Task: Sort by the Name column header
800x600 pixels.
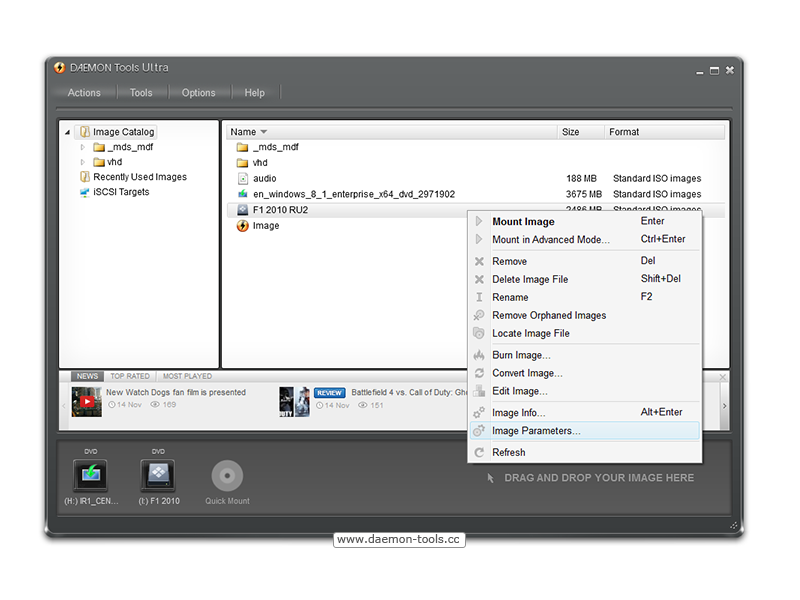Action: tap(243, 132)
